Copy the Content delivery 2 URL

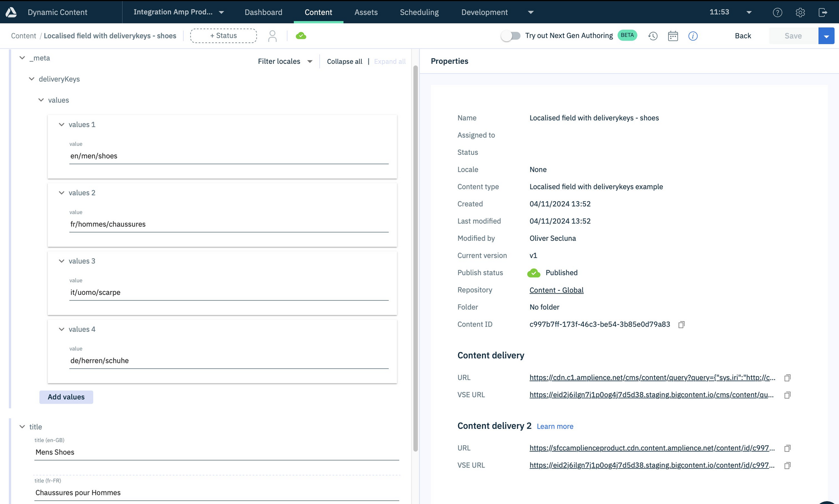pos(788,448)
